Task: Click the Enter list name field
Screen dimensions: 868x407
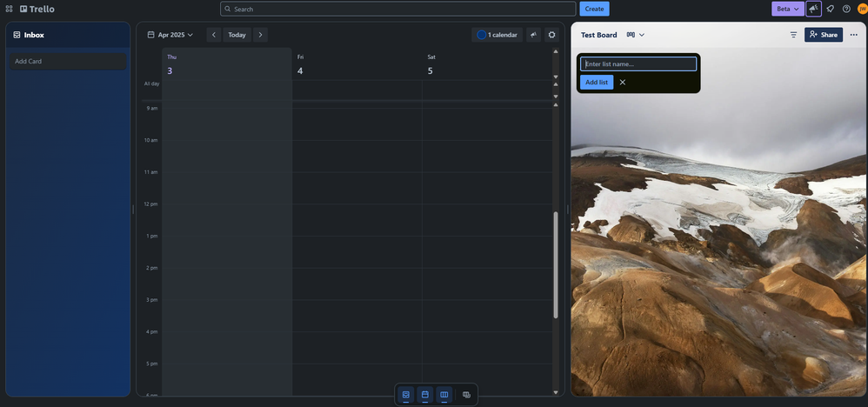Action: (x=638, y=63)
